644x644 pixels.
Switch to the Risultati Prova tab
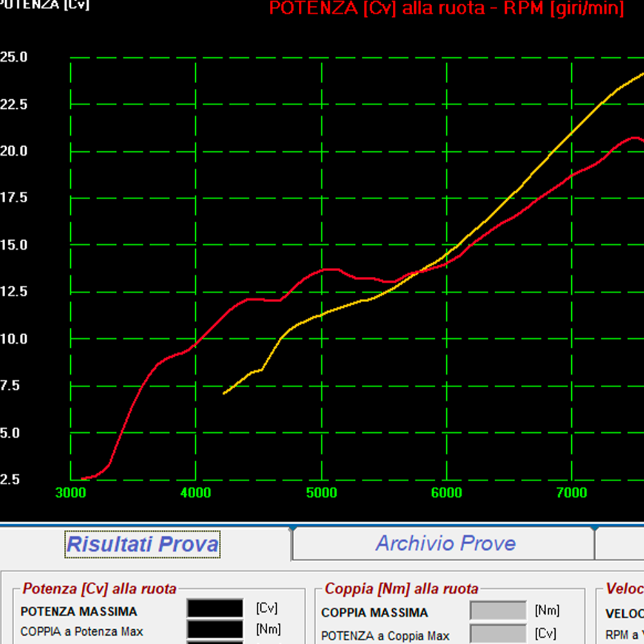pos(142,544)
